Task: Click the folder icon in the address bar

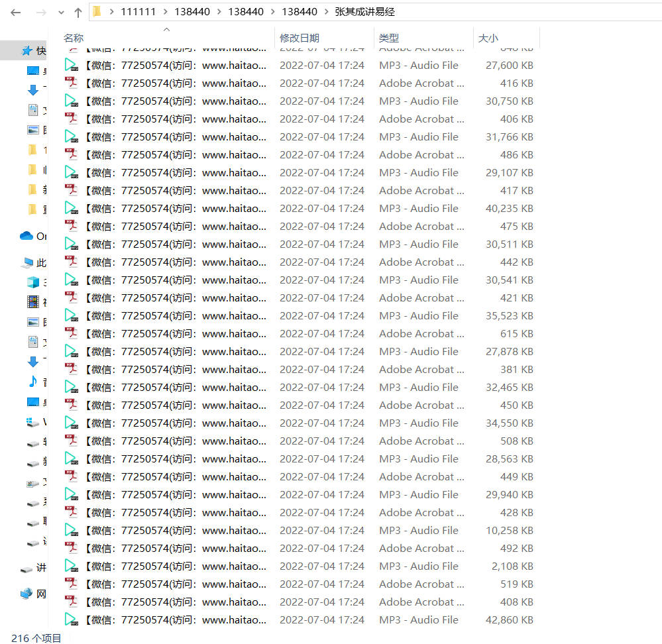Action: click(x=97, y=11)
